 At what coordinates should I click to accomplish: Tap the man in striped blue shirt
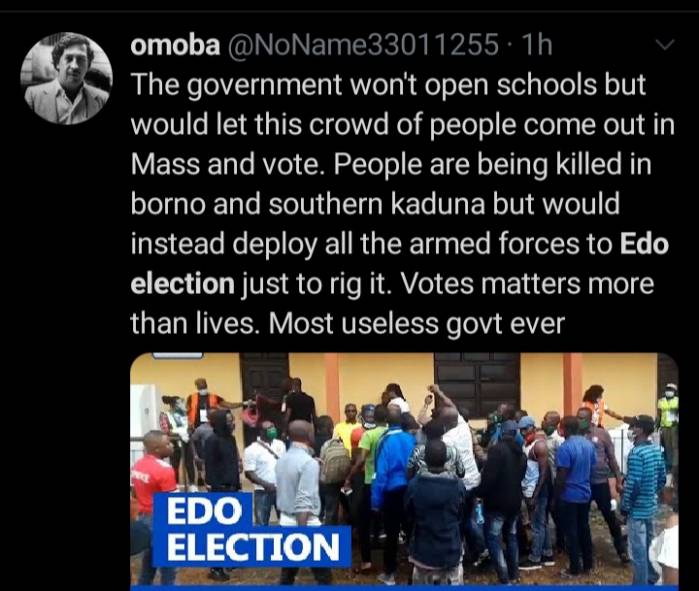coord(643,481)
